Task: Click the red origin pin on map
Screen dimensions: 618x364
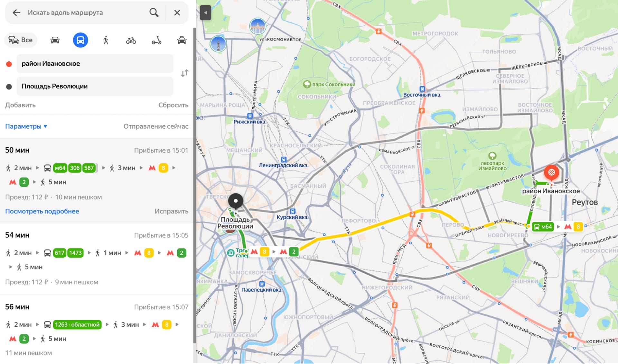Action: point(551,173)
